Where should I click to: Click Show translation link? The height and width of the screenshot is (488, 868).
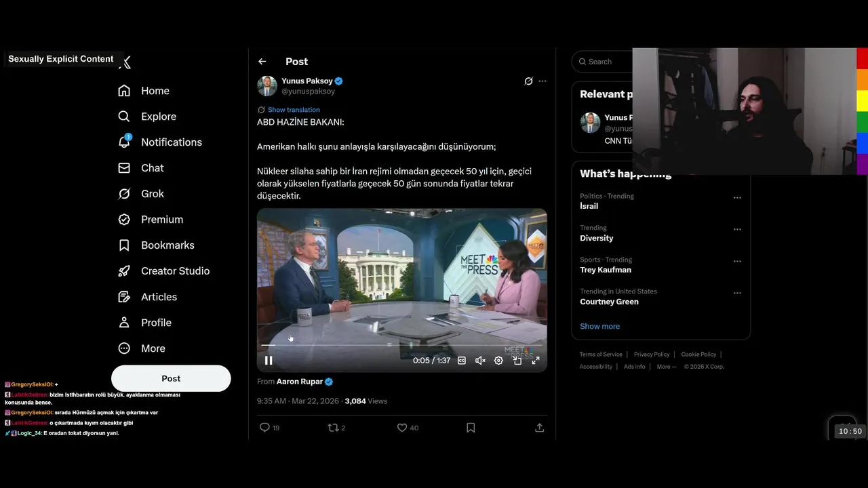tap(294, 110)
